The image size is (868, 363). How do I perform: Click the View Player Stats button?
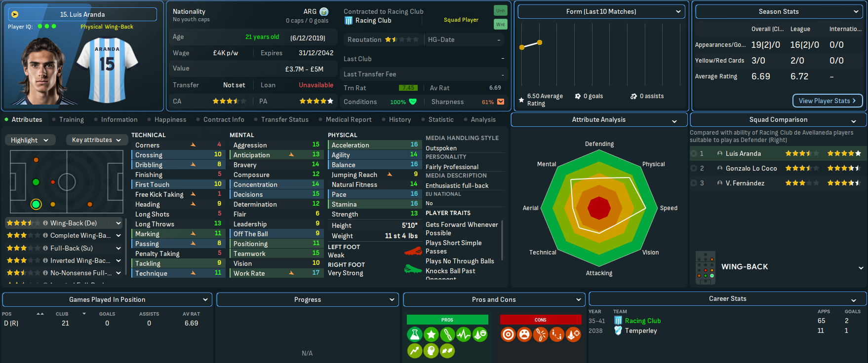[x=827, y=101]
